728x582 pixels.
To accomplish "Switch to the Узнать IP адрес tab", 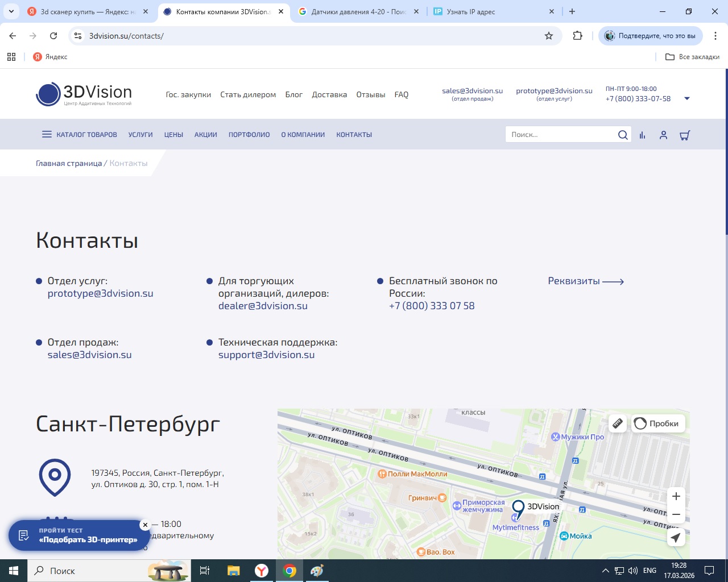I will [489, 11].
